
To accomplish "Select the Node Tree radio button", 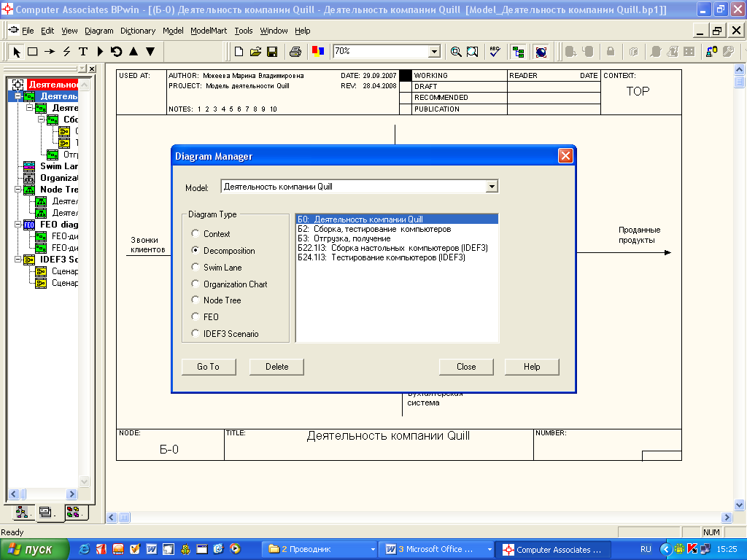I will [x=196, y=300].
